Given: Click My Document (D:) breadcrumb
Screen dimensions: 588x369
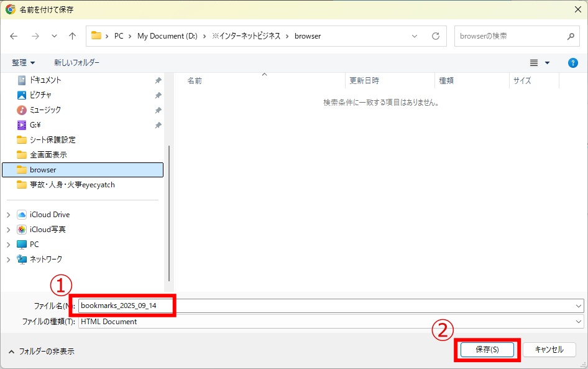Looking at the screenshot, I should point(167,36).
